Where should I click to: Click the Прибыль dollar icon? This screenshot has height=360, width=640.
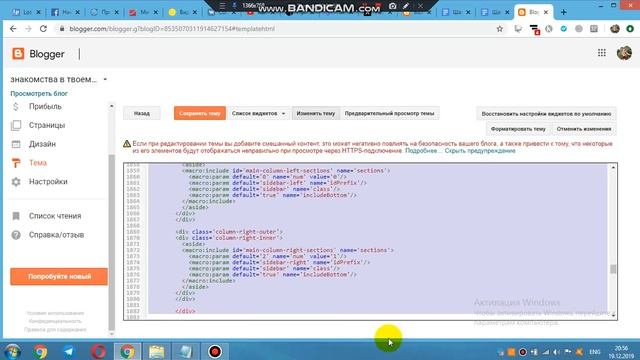[x=16, y=107]
